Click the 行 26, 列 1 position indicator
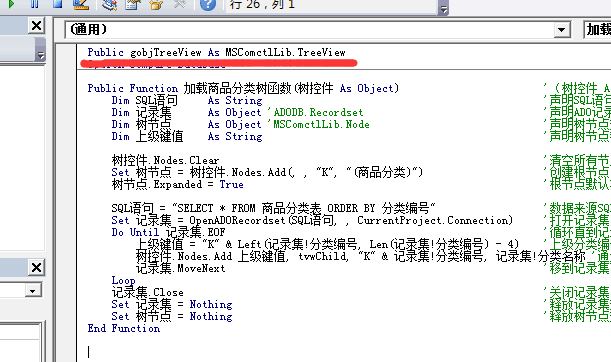The image size is (611, 362). point(262,5)
